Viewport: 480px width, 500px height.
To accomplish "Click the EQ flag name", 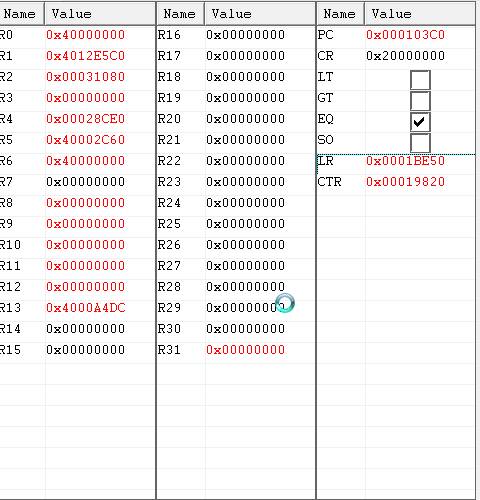I will pos(325,119).
